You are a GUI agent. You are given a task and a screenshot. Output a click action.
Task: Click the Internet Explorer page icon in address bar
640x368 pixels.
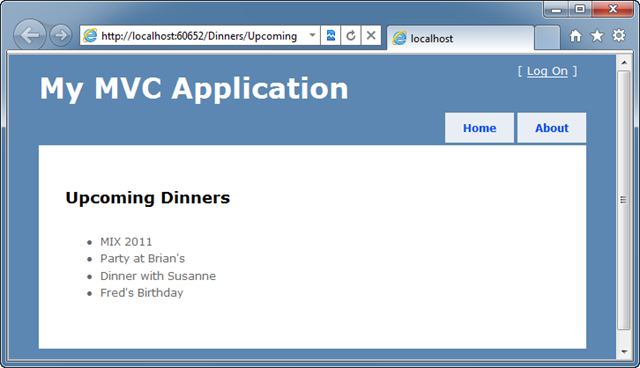[90, 36]
